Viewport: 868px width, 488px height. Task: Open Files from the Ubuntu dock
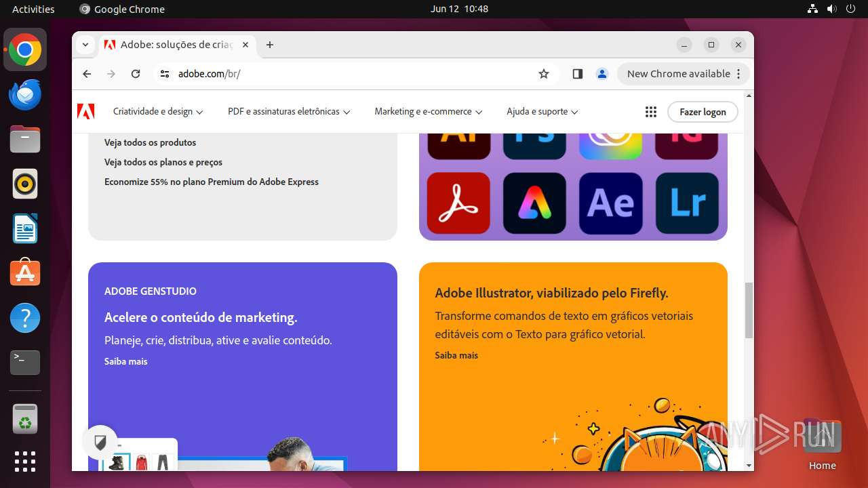pyautogui.click(x=25, y=140)
